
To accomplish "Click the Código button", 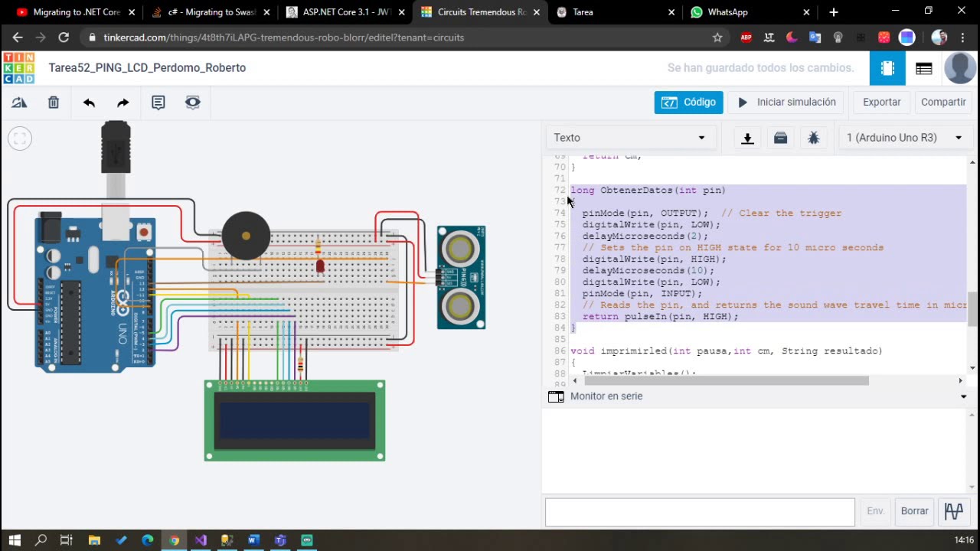I will [x=688, y=102].
